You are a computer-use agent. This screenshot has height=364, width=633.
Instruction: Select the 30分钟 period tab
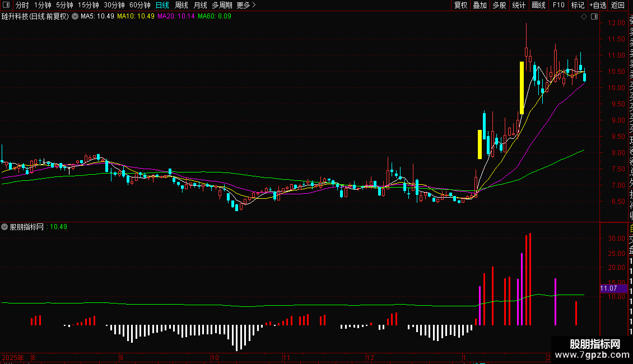[x=114, y=5]
